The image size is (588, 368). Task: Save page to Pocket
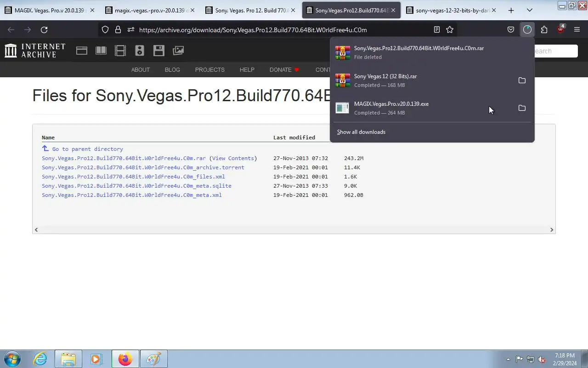click(x=511, y=30)
